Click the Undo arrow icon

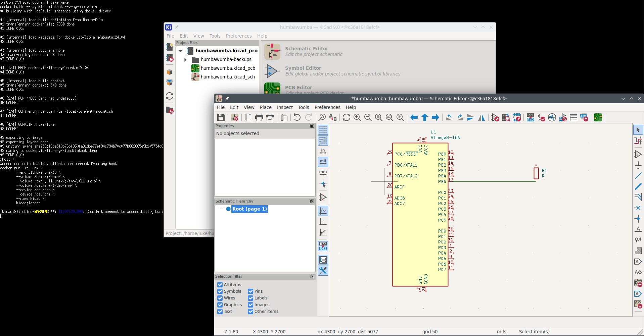pyautogui.click(x=297, y=117)
